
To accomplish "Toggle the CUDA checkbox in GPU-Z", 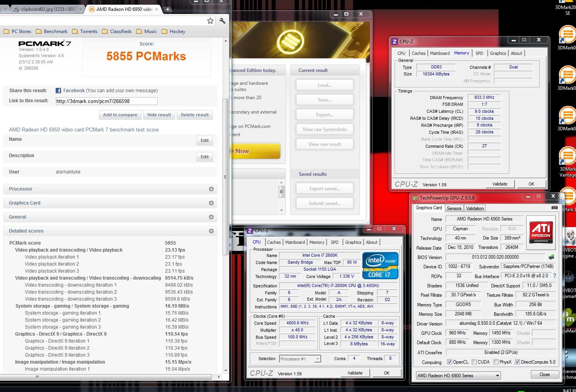I will (474, 362).
